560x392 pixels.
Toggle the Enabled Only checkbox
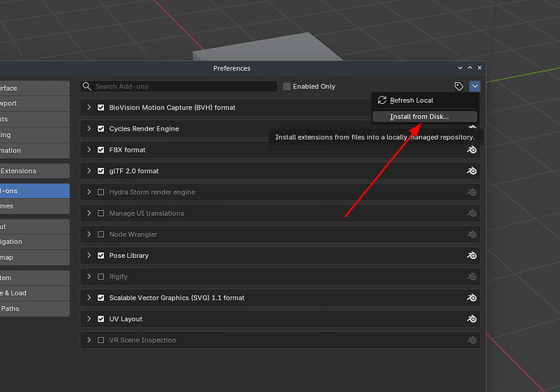coord(286,86)
